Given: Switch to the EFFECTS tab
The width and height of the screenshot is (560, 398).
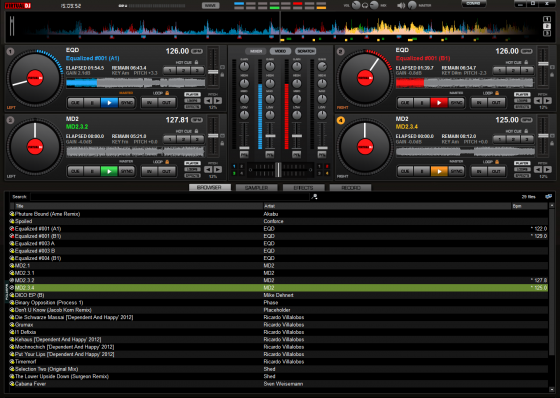Looking at the screenshot, I should [304, 188].
